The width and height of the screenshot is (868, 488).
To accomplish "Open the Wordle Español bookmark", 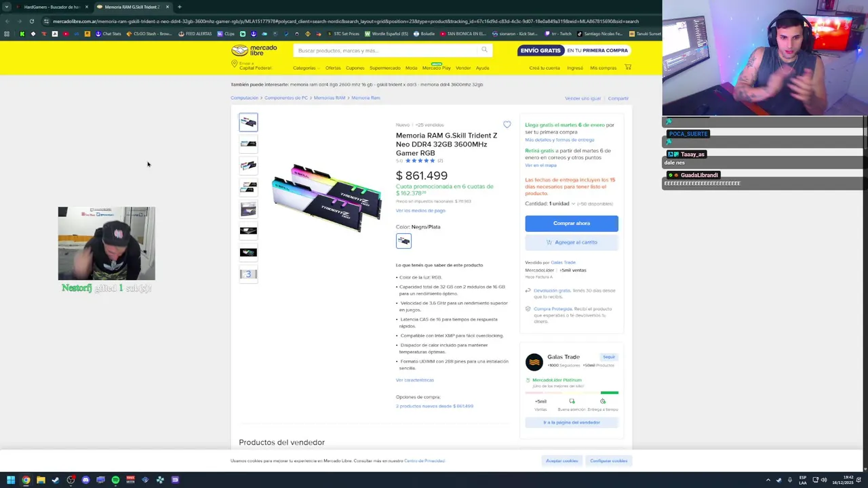I will click(387, 34).
